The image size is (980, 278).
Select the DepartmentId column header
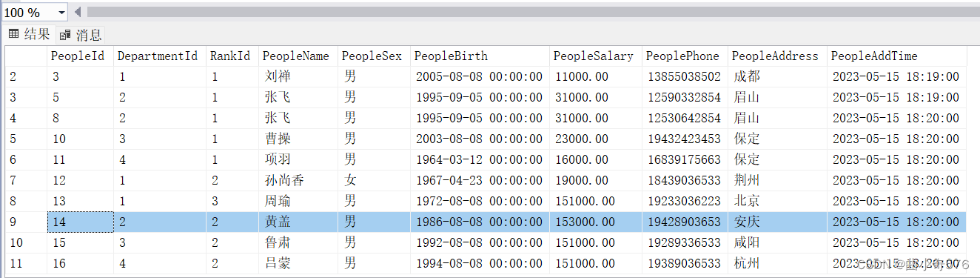coord(160,56)
